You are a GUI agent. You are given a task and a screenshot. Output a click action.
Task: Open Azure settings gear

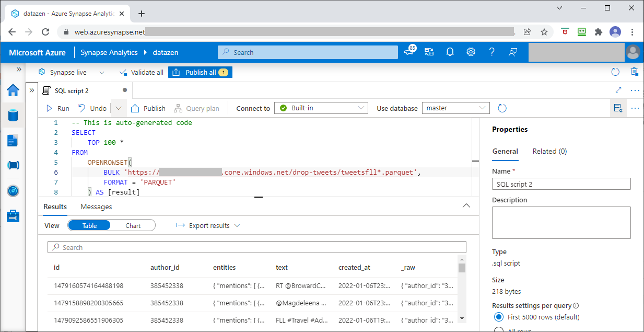[471, 52]
